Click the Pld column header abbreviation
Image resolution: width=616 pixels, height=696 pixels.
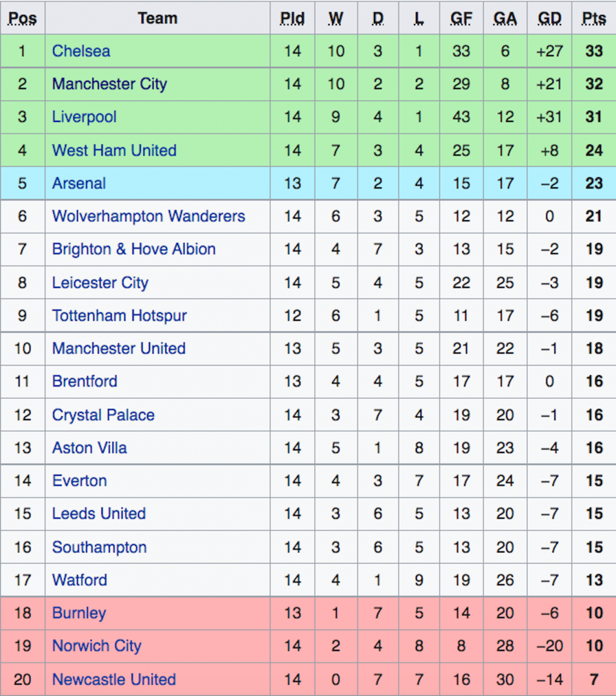292,18
